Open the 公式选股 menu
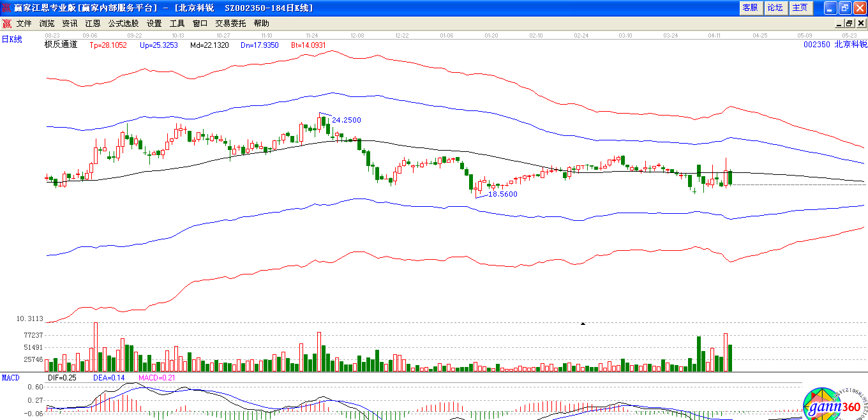The height and width of the screenshot is (420, 868). click(123, 24)
